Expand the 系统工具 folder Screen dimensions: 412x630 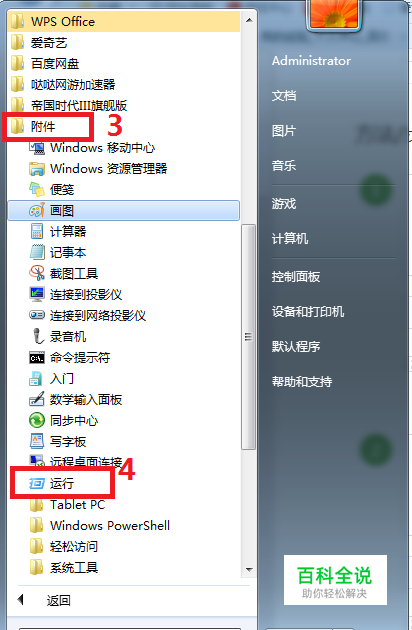64,567
